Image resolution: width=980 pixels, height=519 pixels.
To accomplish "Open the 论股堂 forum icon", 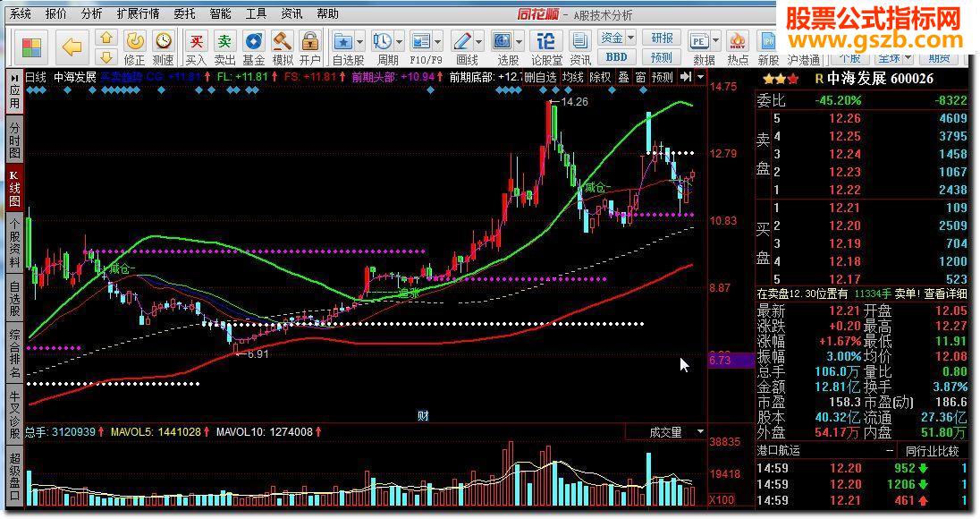I will (545, 41).
